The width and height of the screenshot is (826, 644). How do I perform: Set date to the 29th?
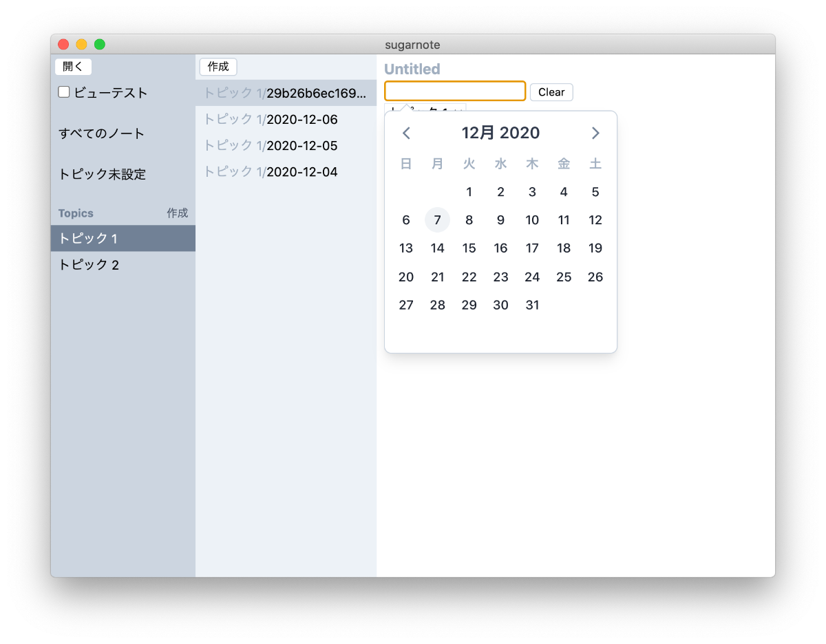[469, 305]
